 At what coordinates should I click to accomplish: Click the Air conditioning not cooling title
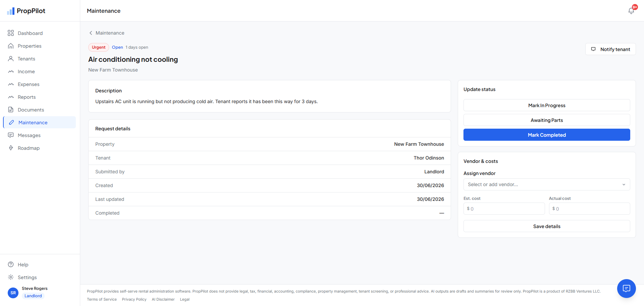[x=133, y=59]
